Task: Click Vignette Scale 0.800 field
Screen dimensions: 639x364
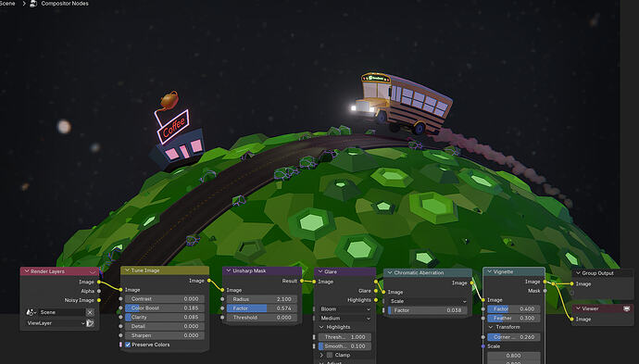Action: pyautogui.click(x=513, y=356)
